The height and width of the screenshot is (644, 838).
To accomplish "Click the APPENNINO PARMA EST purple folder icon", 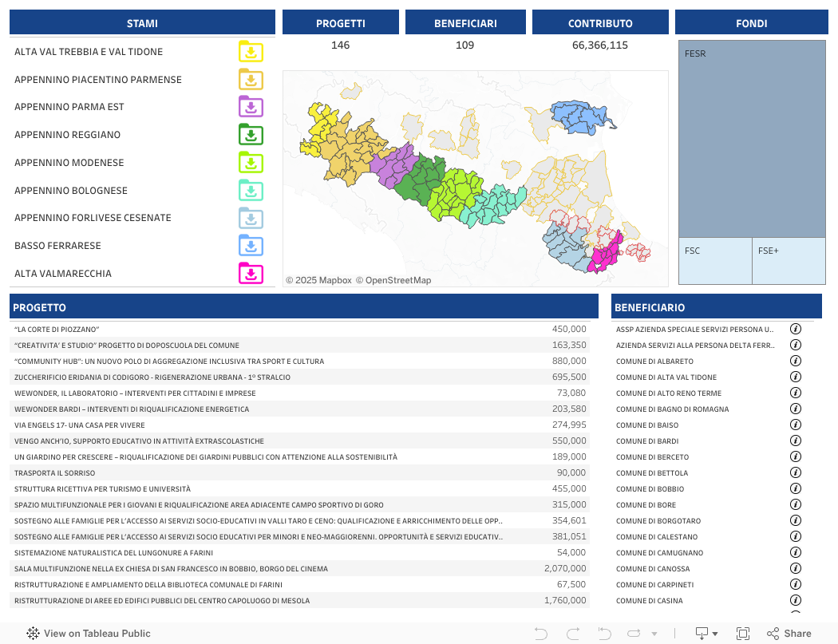I will tap(251, 107).
